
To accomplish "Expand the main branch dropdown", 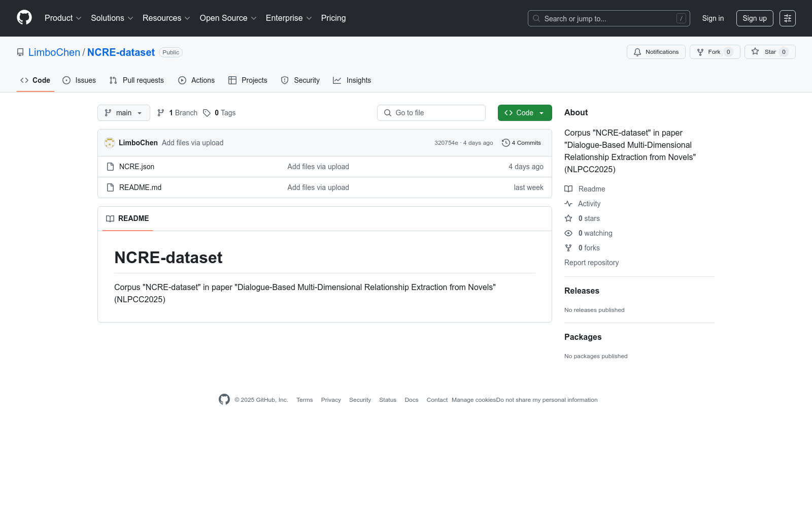I will 123,113.
